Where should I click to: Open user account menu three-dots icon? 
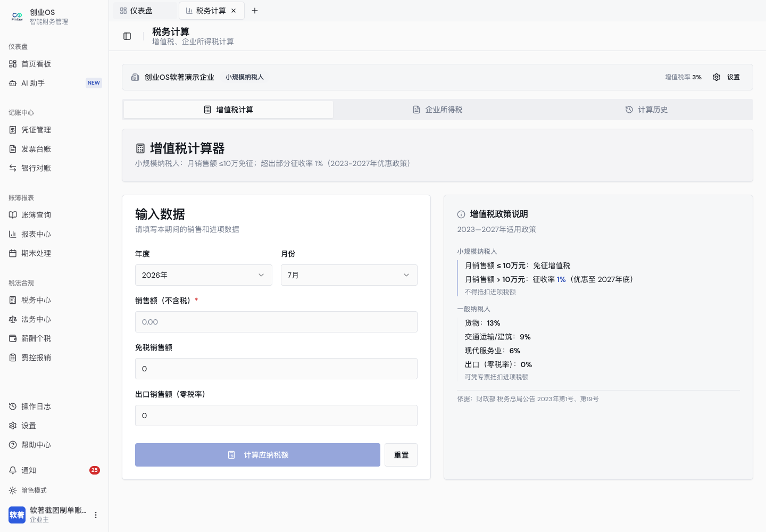tap(96, 515)
